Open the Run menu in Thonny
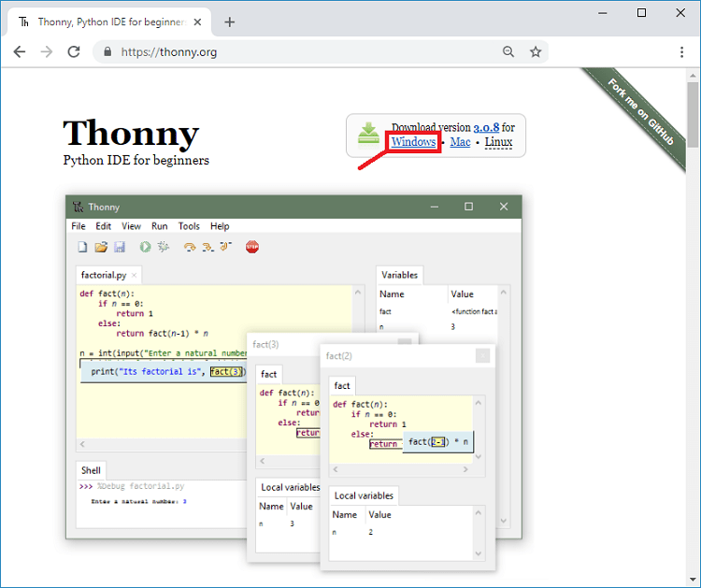Screen dimensions: 701x588 160,226
